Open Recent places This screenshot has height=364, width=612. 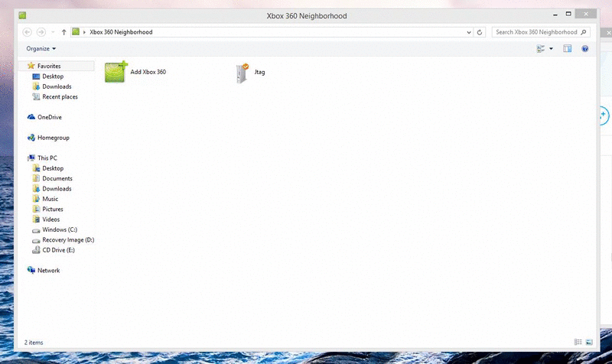tap(60, 96)
